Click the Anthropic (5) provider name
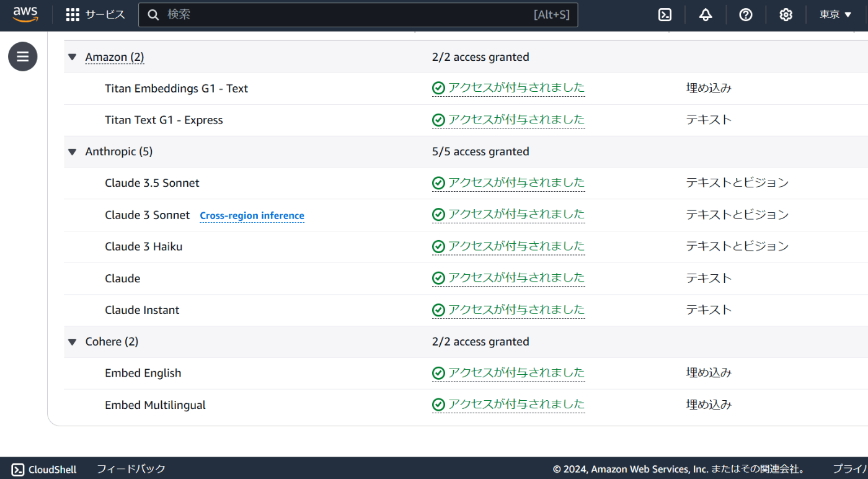Viewport: 868px width, 479px height. pos(118,151)
